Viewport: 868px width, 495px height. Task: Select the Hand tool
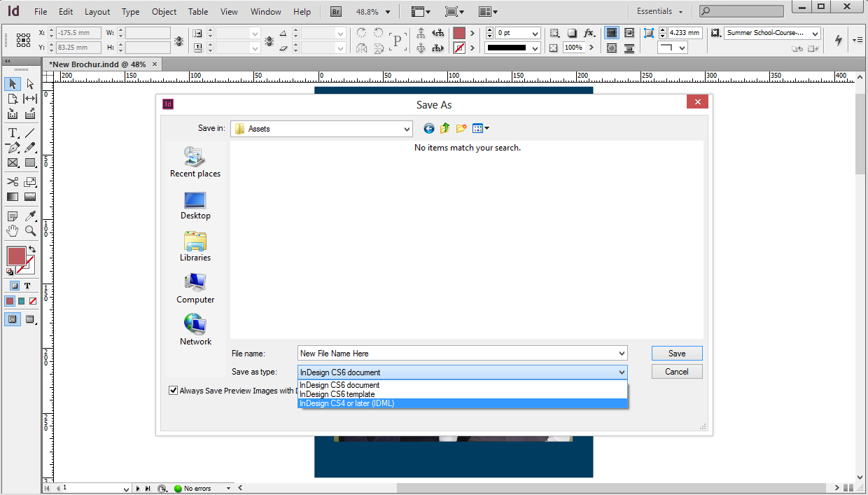13,231
